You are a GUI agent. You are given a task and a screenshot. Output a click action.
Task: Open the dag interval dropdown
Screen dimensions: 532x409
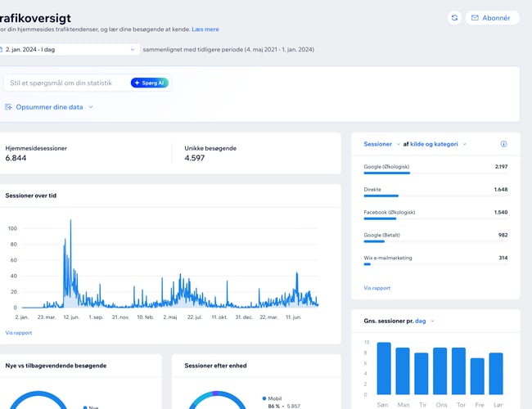coord(425,321)
